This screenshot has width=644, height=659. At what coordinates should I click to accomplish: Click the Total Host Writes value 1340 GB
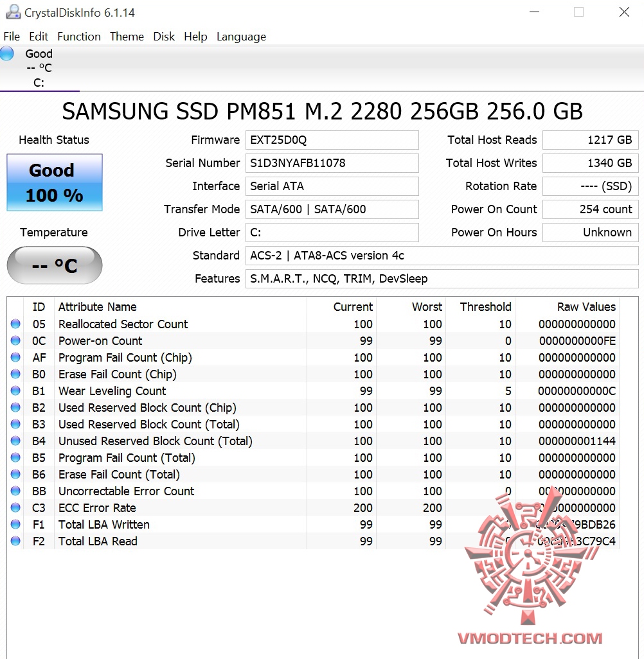pos(590,163)
